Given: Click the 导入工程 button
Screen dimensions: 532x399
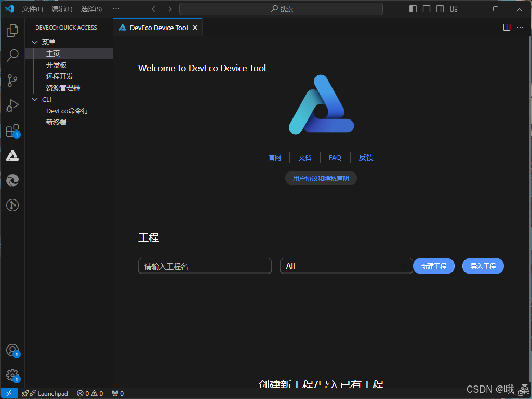Looking at the screenshot, I should pos(483,267).
